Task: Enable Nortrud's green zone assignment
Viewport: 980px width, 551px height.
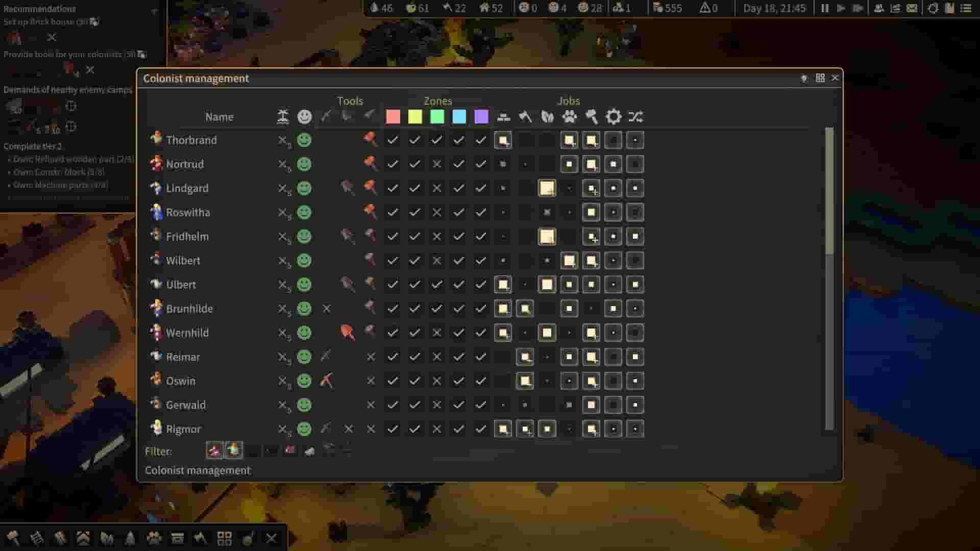Action: pos(436,164)
